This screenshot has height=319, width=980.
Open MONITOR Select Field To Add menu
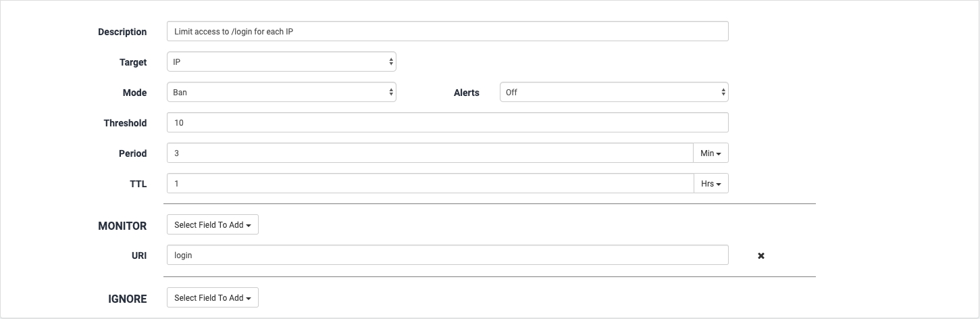(x=212, y=225)
